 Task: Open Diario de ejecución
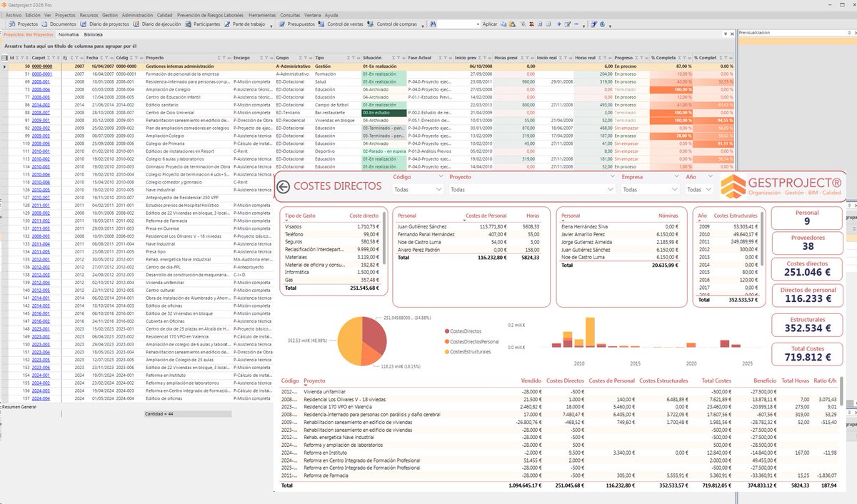[x=158, y=24]
